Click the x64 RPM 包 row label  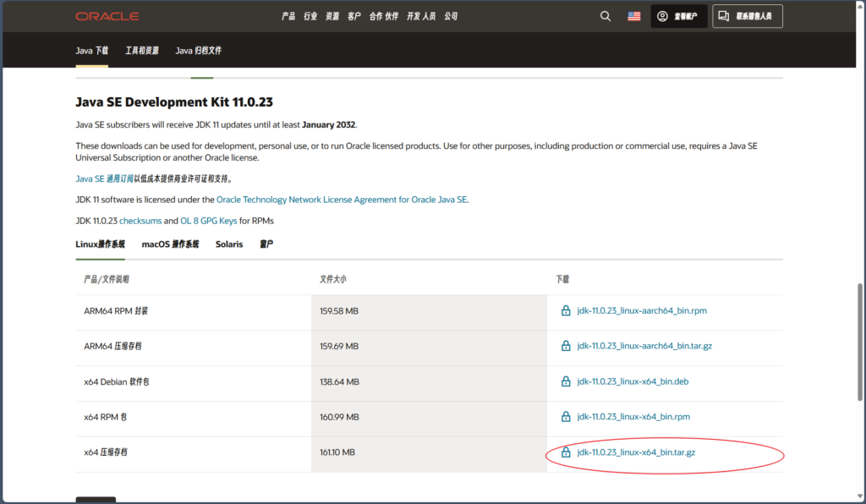click(x=106, y=417)
